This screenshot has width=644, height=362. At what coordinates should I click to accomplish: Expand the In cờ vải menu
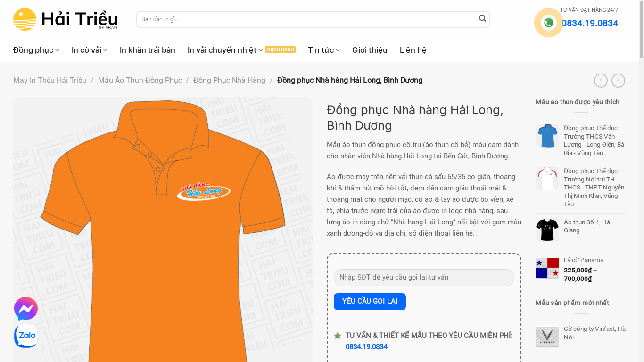[90, 50]
